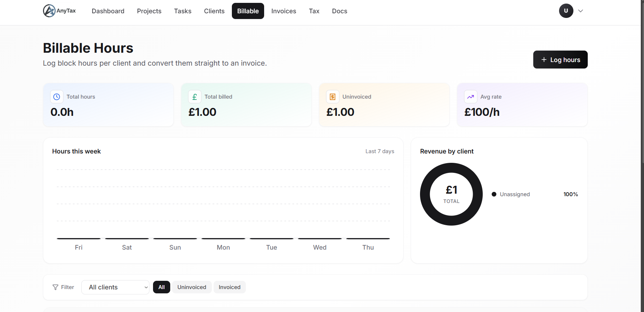
Task: Click the trend arrow icon on Avg rate card
Action: pyautogui.click(x=471, y=97)
